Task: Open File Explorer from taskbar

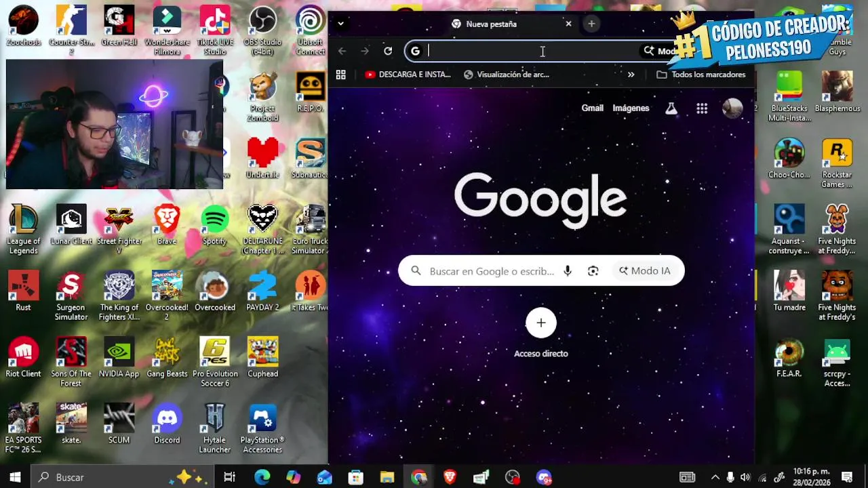Action: (387, 477)
